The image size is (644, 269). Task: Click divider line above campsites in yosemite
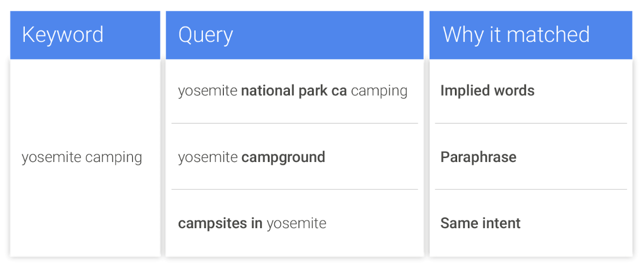294,189
